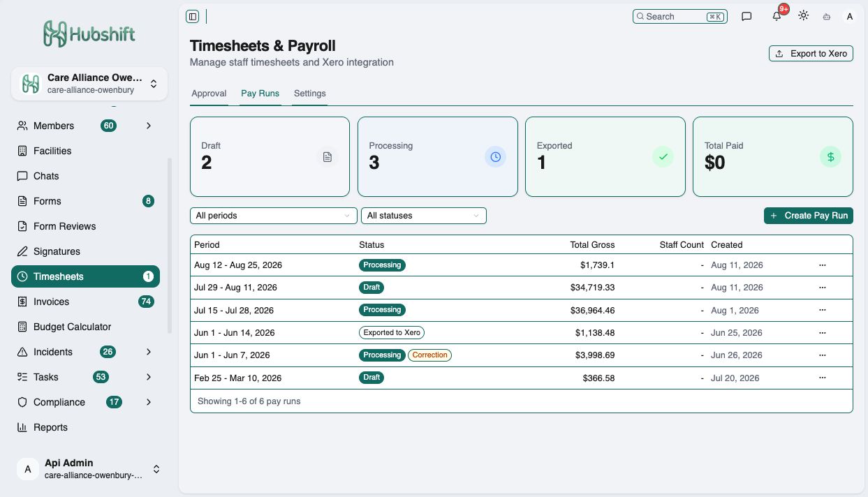Open the All statuses dropdown
The image size is (868, 497).
tap(424, 216)
